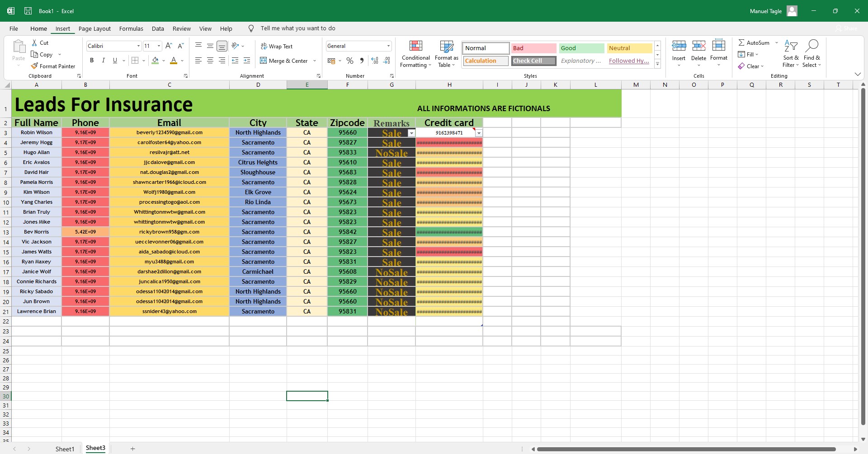Click the Accounting Number Format icon
The image size is (868, 454).
[331, 60]
